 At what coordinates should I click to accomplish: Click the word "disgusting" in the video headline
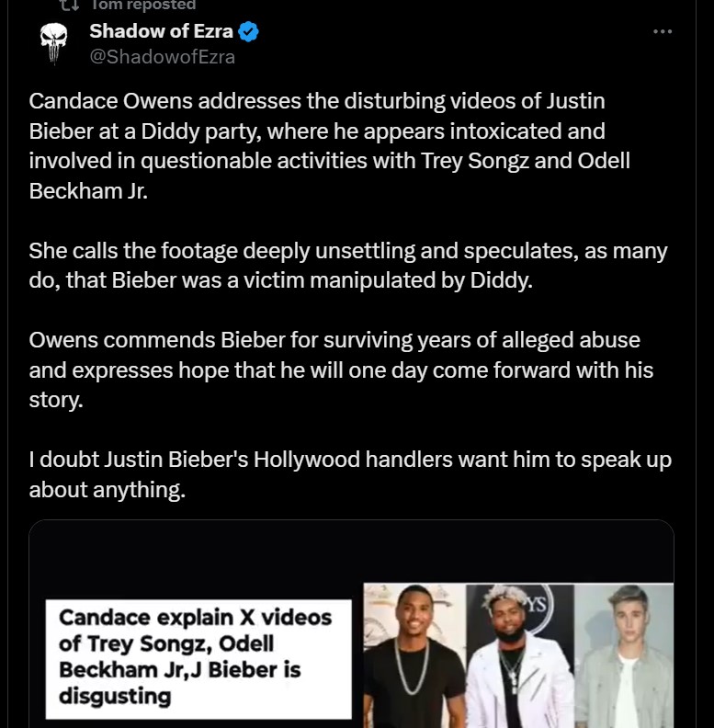pos(115,697)
